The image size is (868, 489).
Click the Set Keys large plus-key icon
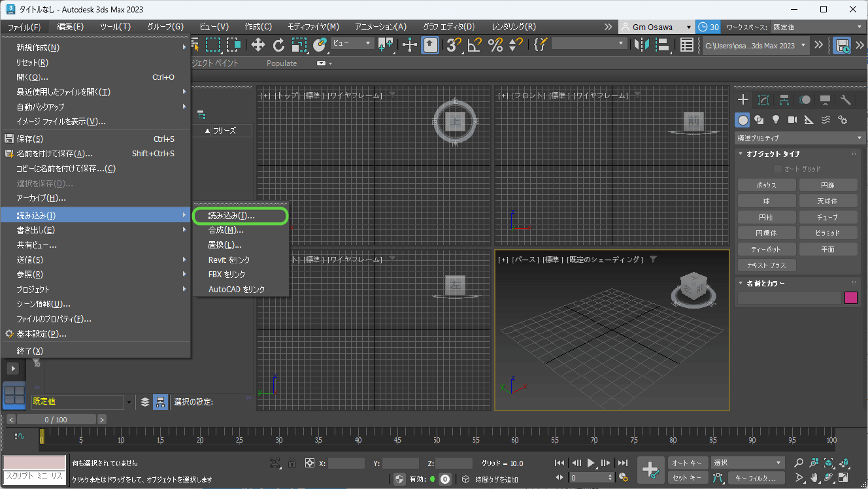click(x=650, y=469)
